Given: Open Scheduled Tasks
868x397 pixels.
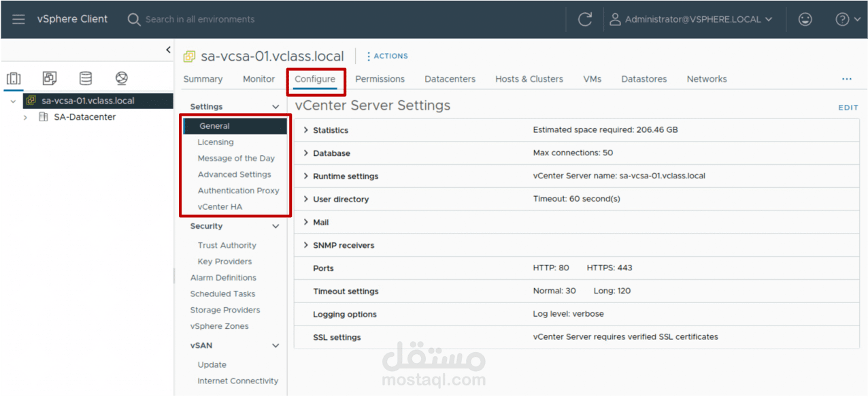Looking at the screenshot, I should point(222,294).
